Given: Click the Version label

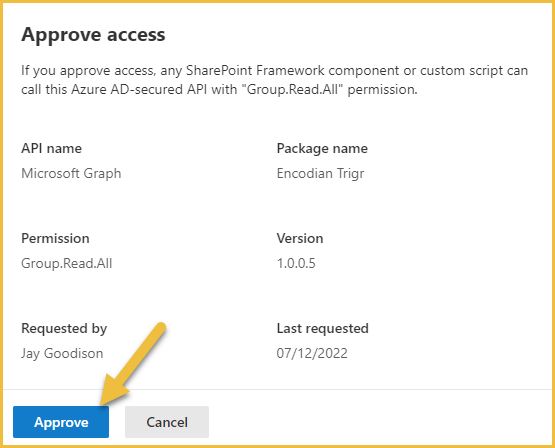Looking at the screenshot, I should pos(300,238).
